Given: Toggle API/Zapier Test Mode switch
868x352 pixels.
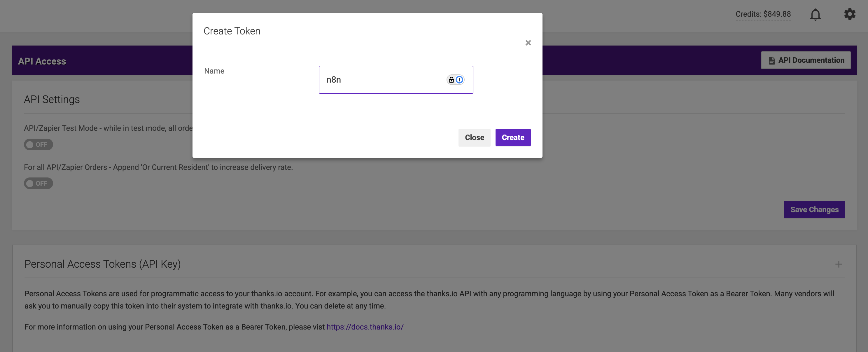Looking at the screenshot, I should [x=38, y=145].
